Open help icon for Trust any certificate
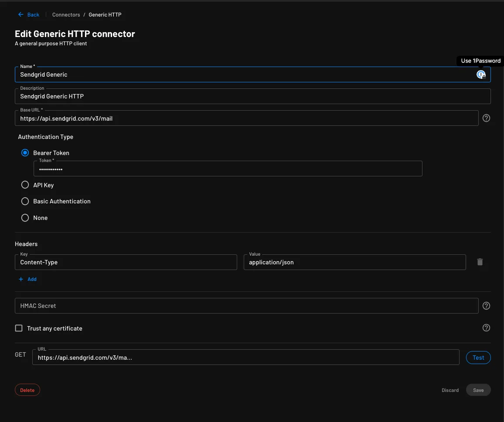 486,328
